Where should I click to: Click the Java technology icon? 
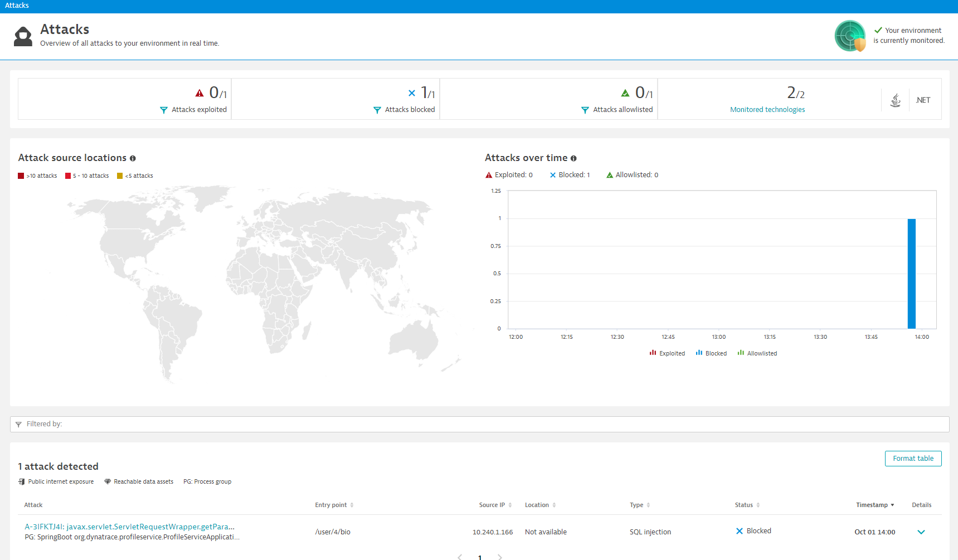coord(896,100)
